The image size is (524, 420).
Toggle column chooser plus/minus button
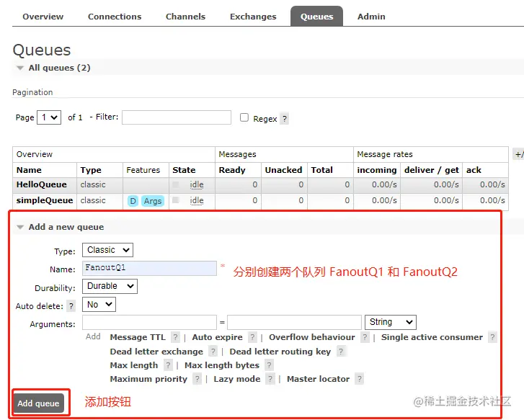coord(519,154)
